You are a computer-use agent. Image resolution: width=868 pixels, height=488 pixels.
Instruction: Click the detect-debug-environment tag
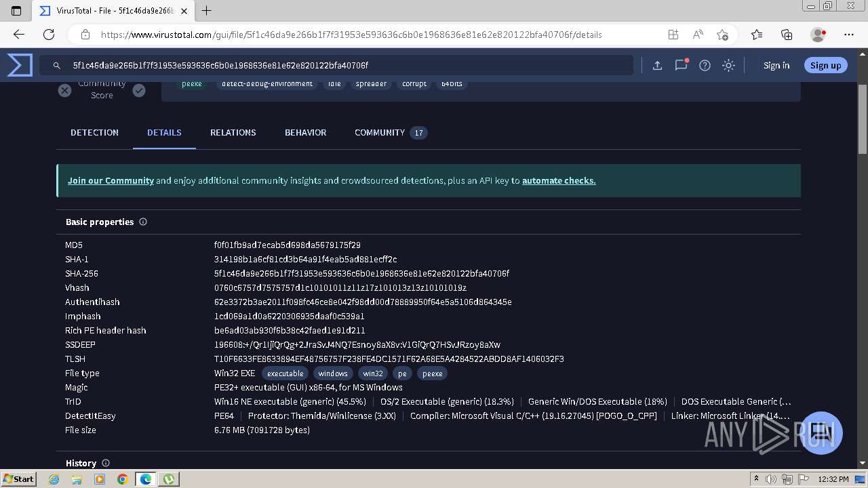[x=267, y=84]
